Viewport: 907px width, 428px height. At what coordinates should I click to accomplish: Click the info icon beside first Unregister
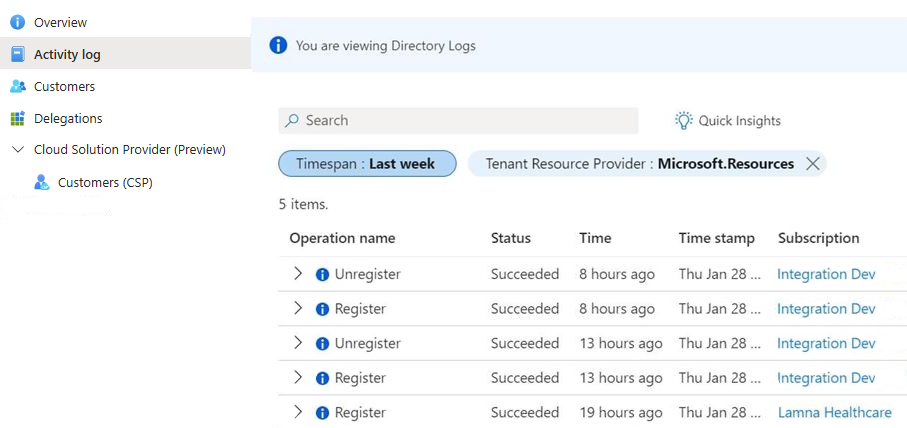322,274
